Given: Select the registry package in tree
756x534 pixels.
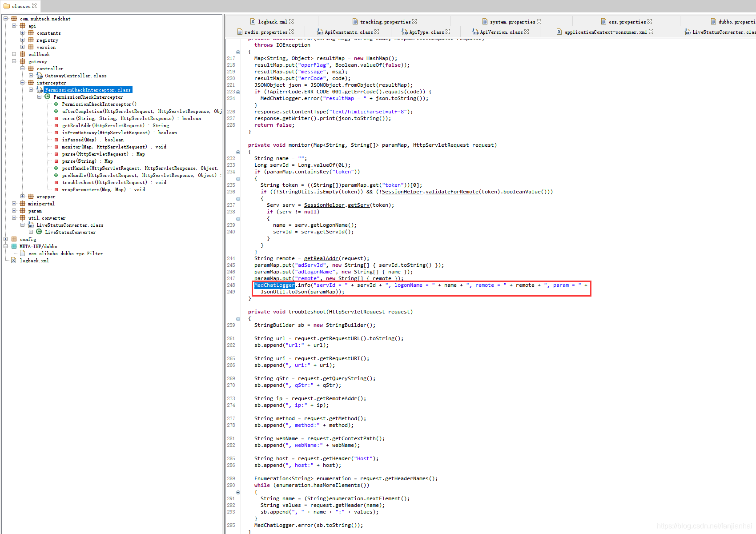Looking at the screenshot, I should point(47,40).
